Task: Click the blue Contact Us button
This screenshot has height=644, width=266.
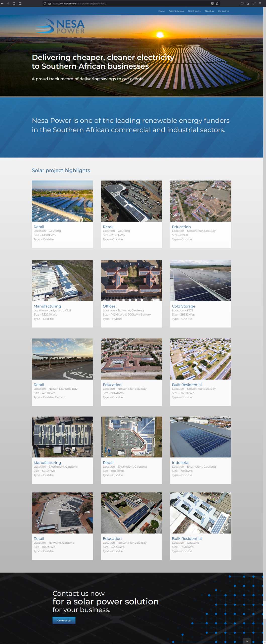Action: click(64, 620)
